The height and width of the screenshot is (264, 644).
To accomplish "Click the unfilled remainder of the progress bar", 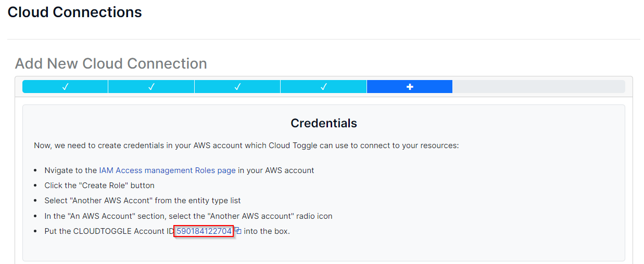I will click(538, 87).
